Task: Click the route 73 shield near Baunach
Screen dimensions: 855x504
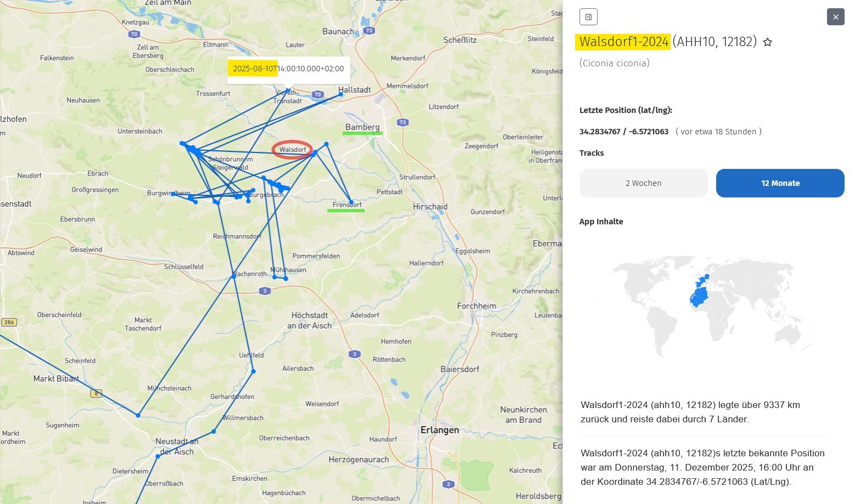Action: 369,31
